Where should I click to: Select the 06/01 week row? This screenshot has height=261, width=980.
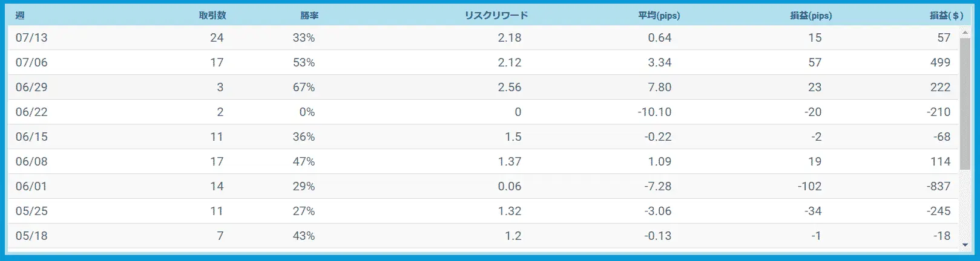click(483, 186)
